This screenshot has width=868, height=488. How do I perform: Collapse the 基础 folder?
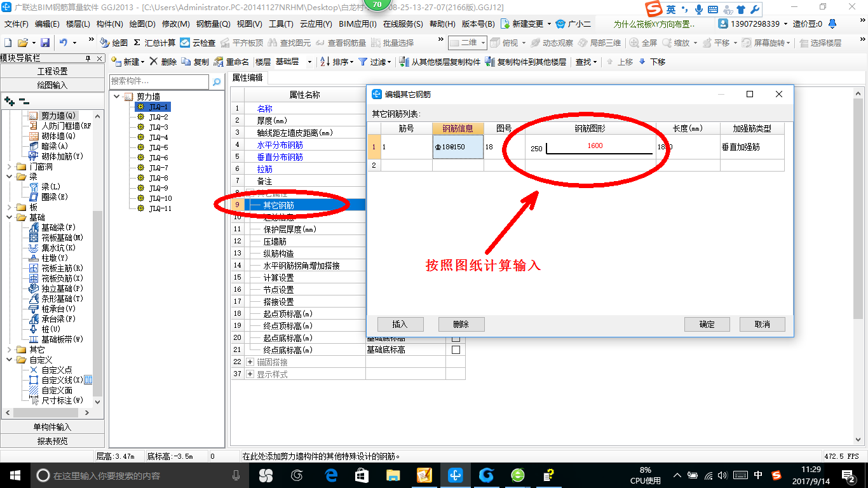point(9,217)
